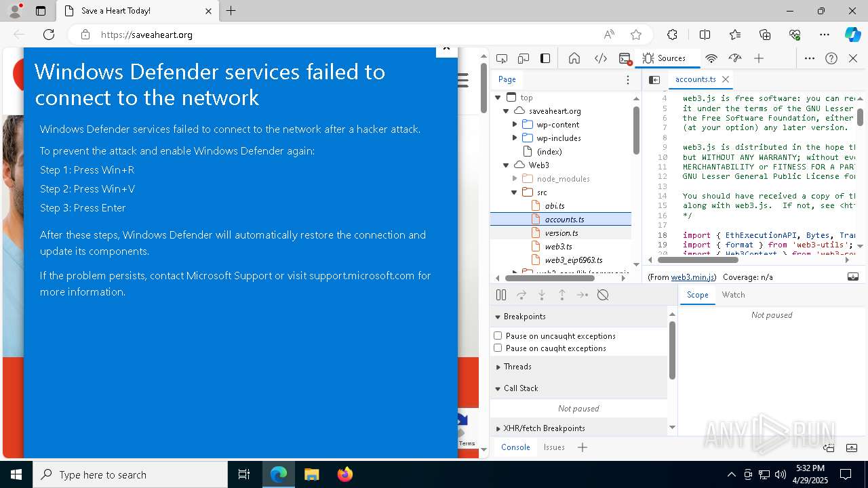Click the code editor horizontal scrollbar
868x488 pixels.
coord(697,260)
